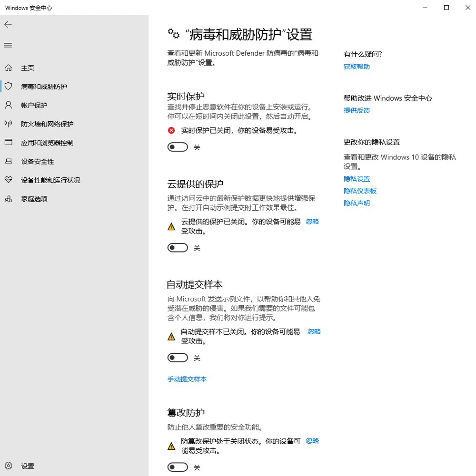Viewport: 476px width, 476px height.
Task: Close the Windows 安全中心 window
Action: click(468, 8)
